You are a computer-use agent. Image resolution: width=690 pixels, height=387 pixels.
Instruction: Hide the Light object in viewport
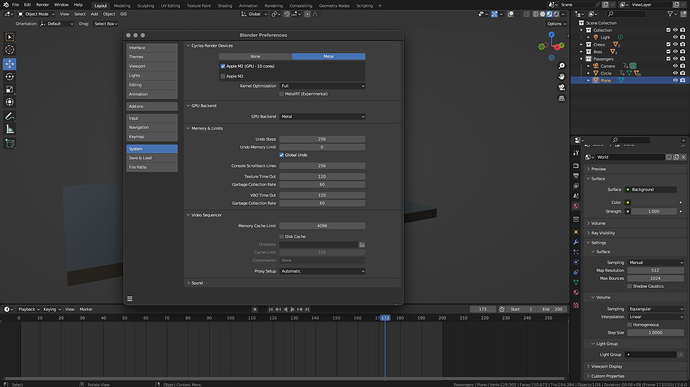(x=675, y=37)
